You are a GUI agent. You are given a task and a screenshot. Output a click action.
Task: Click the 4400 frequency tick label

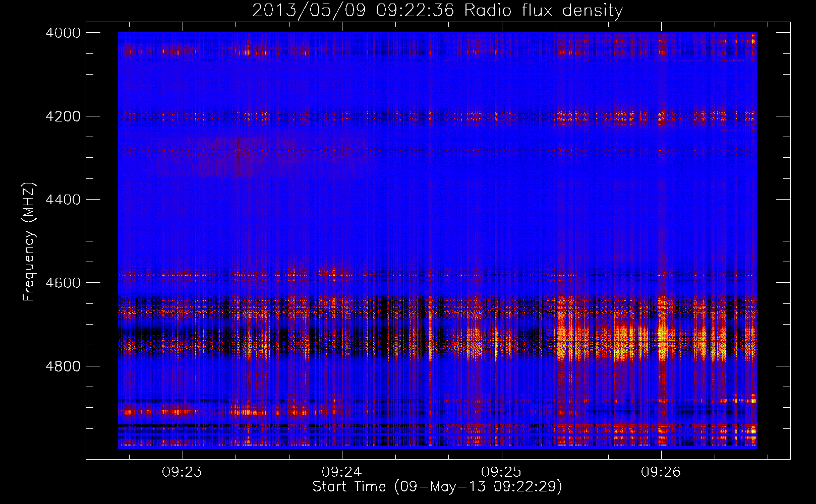pos(63,200)
